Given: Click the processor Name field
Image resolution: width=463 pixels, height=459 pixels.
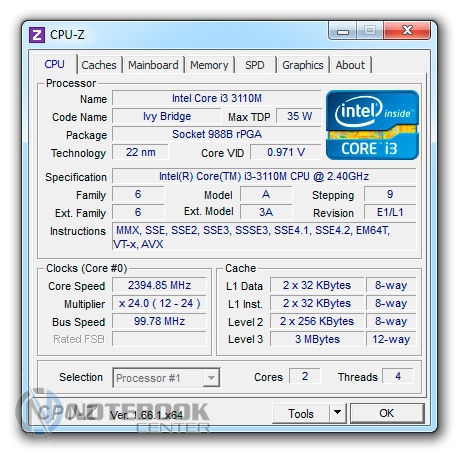Looking at the screenshot, I should [217, 98].
